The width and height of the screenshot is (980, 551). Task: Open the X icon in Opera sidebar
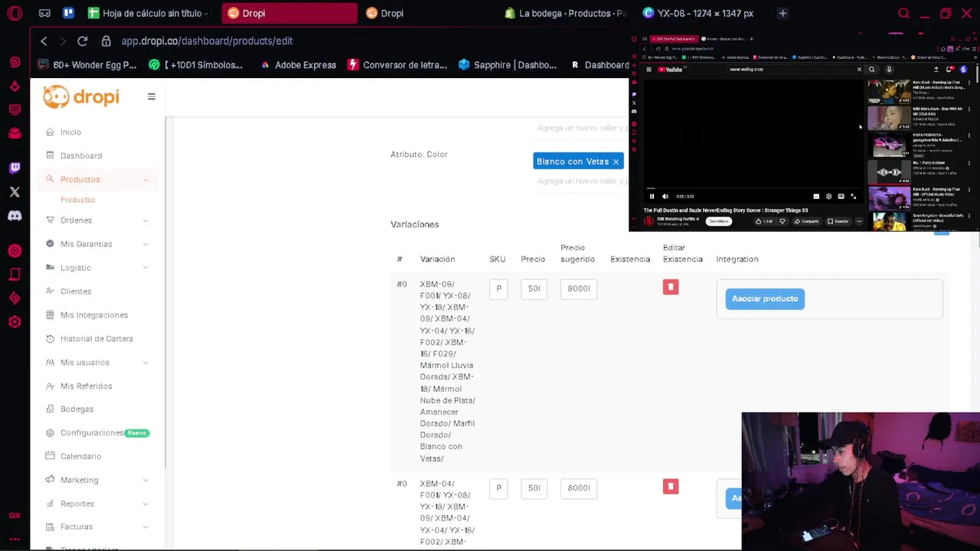click(15, 192)
